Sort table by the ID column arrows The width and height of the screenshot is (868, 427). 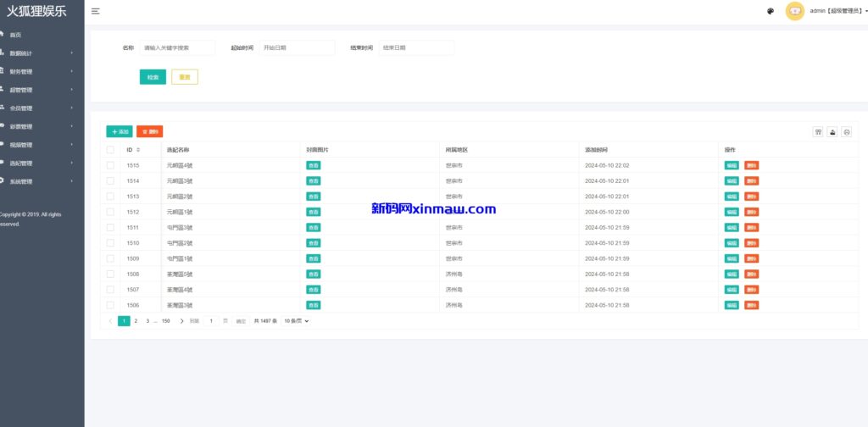(138, 150)
